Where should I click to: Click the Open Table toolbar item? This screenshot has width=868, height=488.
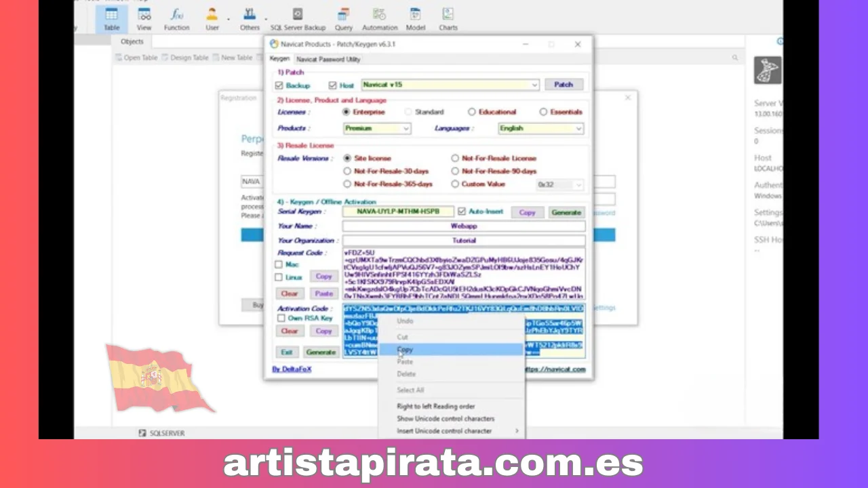coord(136,58)
